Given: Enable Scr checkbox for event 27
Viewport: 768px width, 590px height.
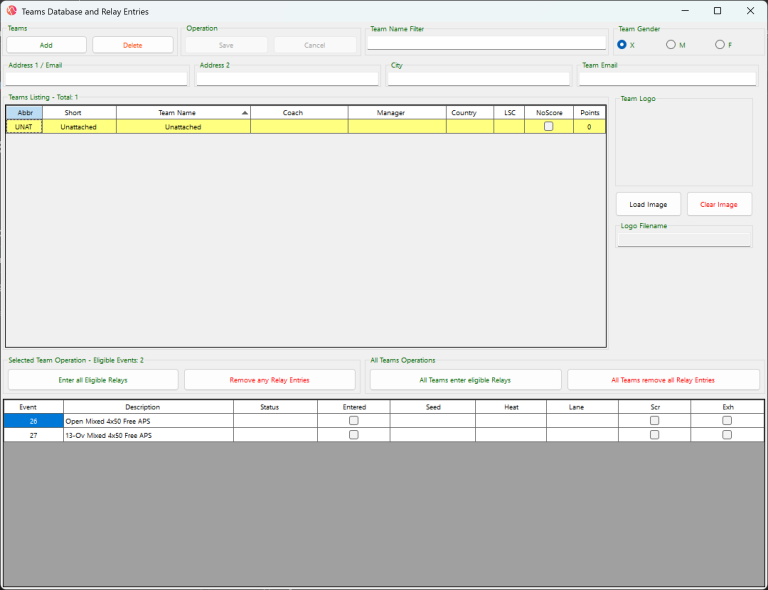Looking at the screenshot, I should coord(655,435).
